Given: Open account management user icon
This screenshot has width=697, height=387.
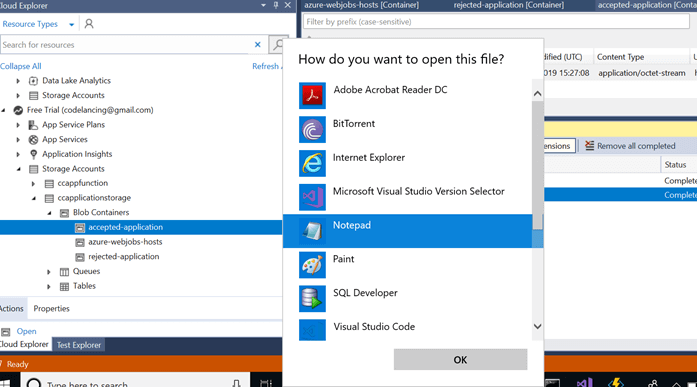Looking at the screenshot, I should point(89,24).
